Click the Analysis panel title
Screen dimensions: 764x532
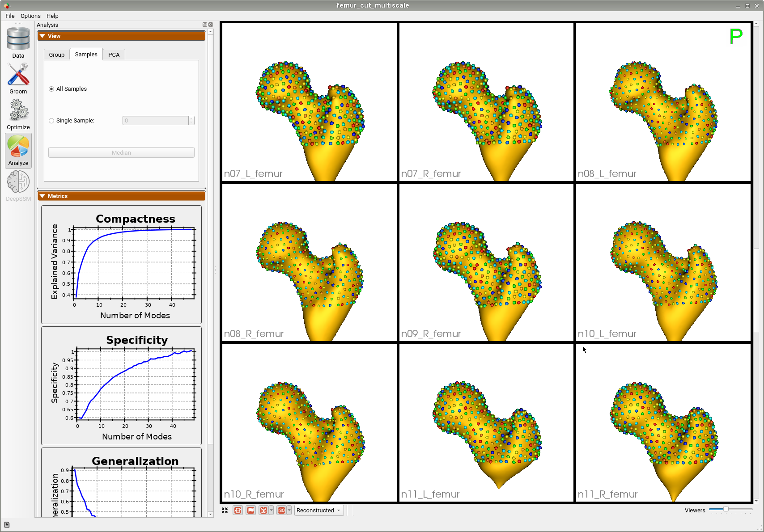tap(47, 25)
